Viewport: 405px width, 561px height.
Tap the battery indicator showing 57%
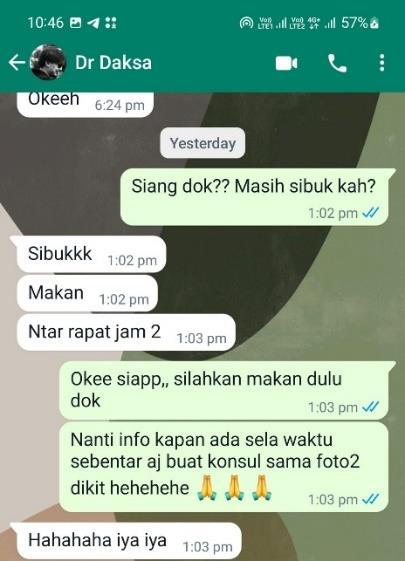[x=360, y=23]
